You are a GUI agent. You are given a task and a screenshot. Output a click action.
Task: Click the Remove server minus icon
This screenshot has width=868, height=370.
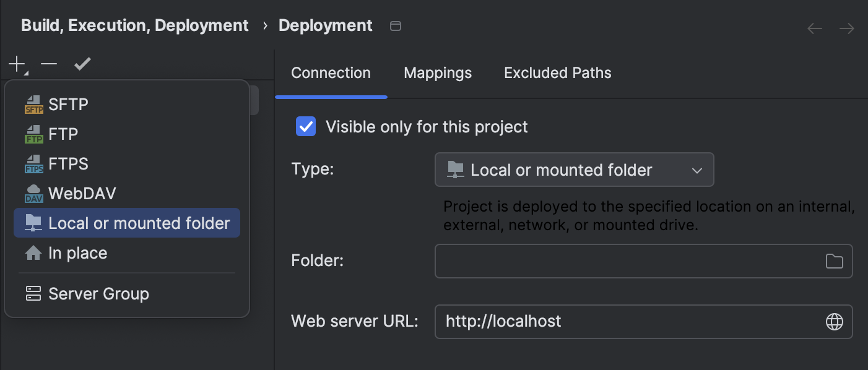coord(48,63)
